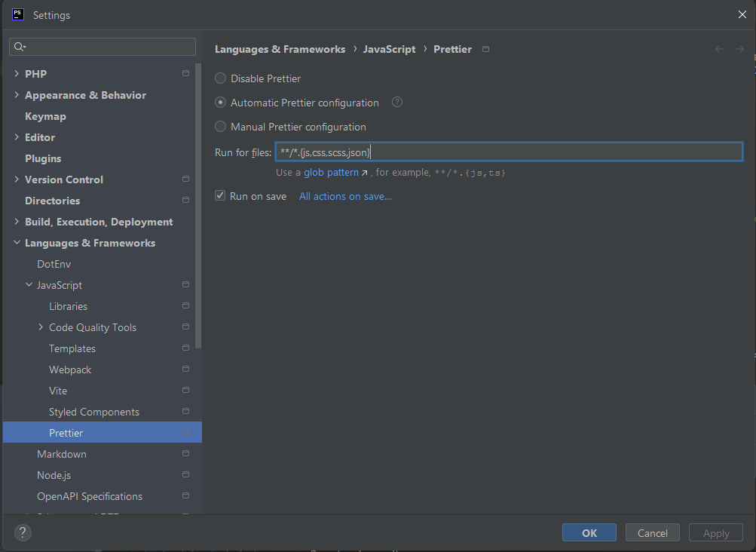Select Disable Prettier radio button
Image resolution: width=756 pixels, height=552 pixels.
pos(220,78)
